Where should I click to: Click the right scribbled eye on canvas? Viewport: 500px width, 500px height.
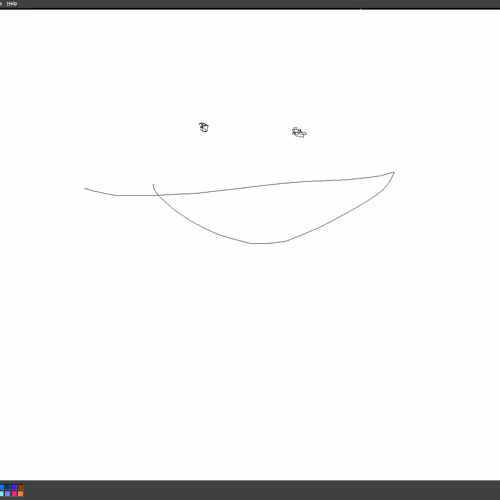click(x=299, y=132)
